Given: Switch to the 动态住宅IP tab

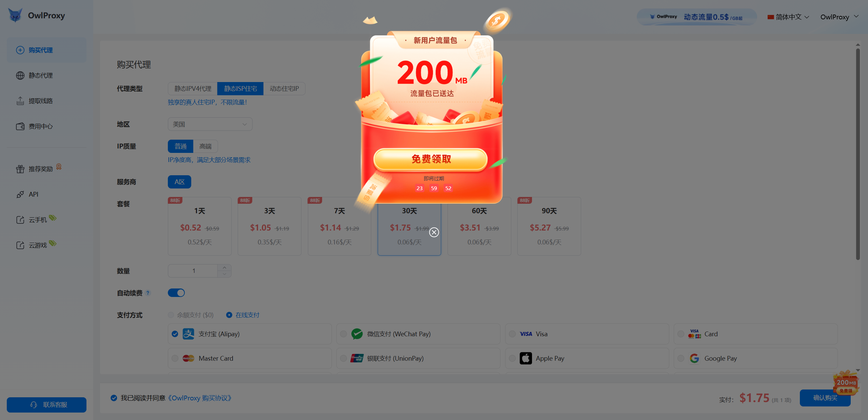Looking at the screenshot, I should [x=284, y=88].
